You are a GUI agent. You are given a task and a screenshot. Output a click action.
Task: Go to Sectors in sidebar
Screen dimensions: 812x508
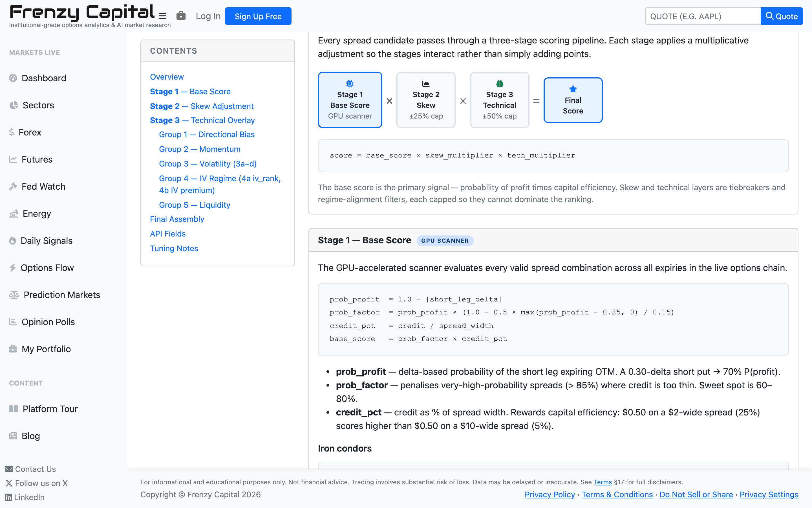click(x=38, y=105)
